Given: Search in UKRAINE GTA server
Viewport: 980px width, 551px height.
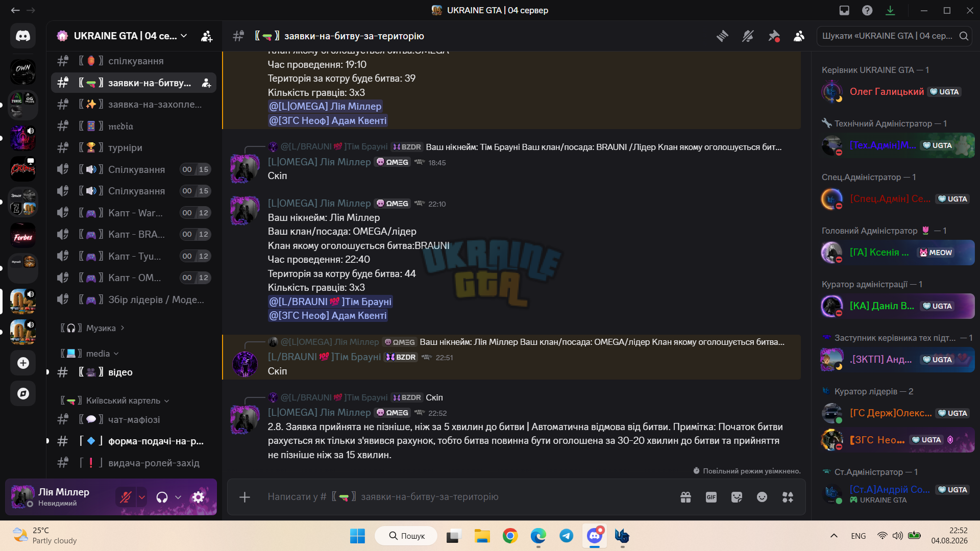Looking at the screenshot, I should pyautogui.click(x=894, y=36).
